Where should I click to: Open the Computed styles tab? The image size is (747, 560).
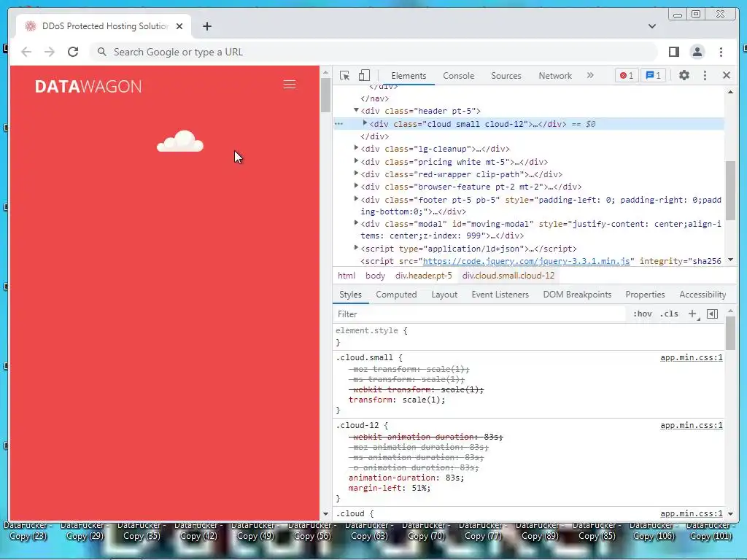click(396, 295)
